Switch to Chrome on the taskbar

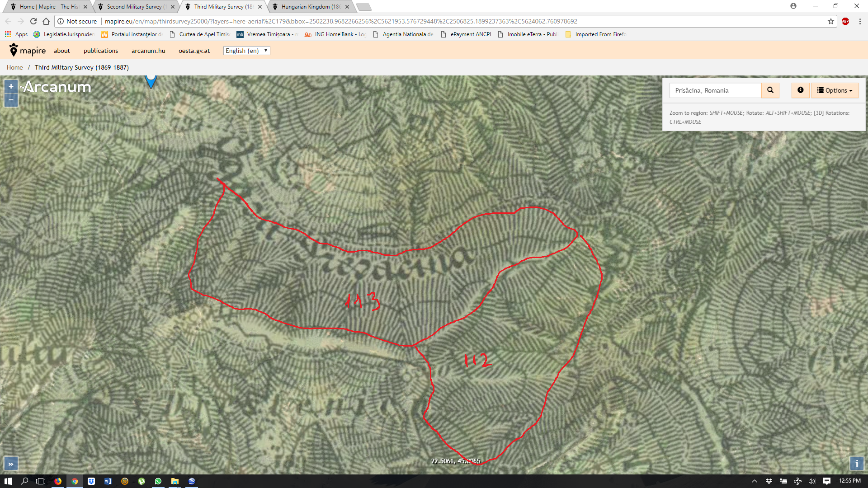click(x=75, y=481)
